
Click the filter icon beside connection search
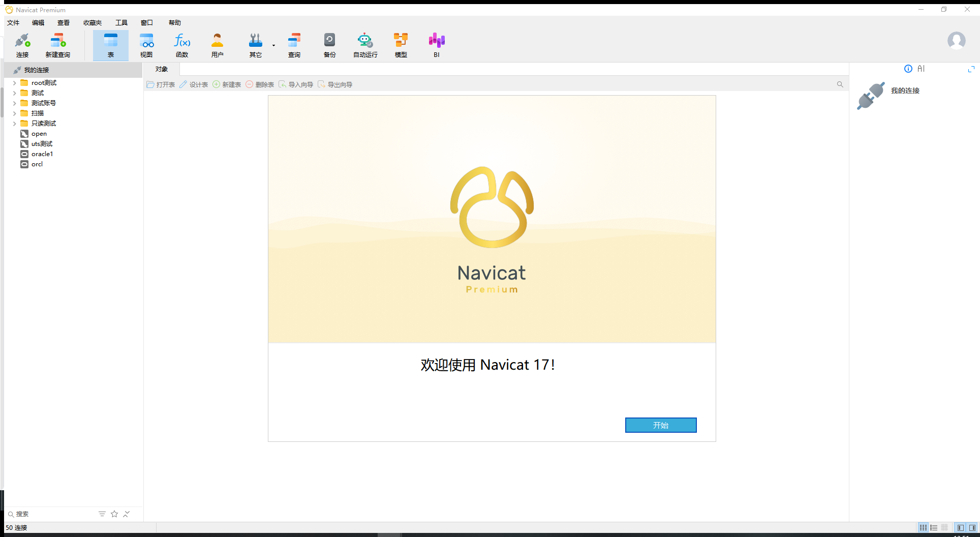pos(102,514)
